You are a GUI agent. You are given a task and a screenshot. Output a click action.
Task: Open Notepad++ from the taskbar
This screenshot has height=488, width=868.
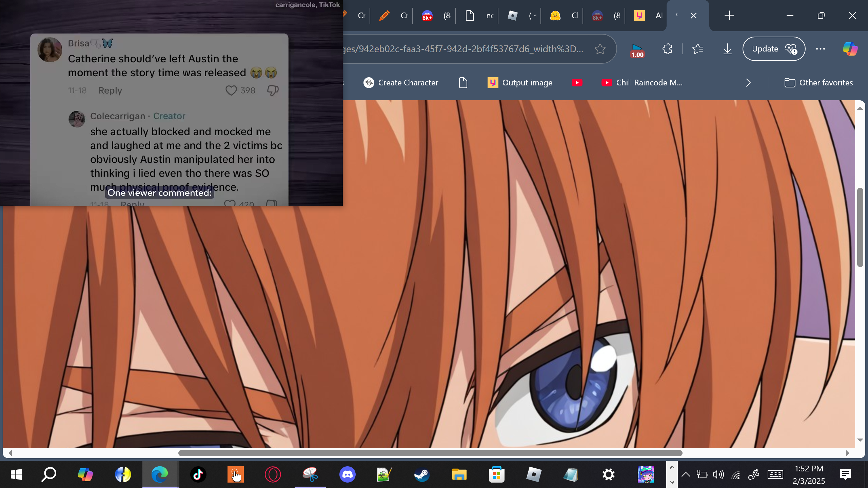pyautogui.click(x=384, y=474)
